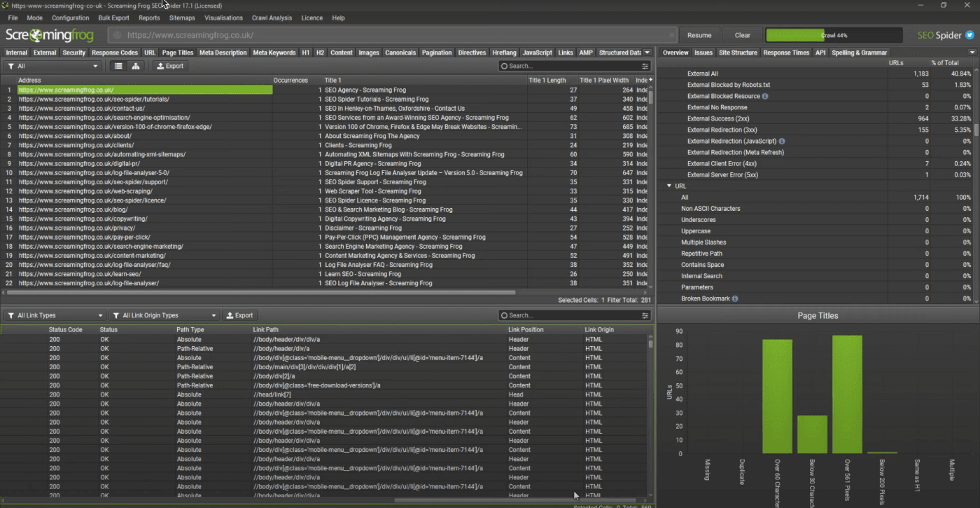Select the Internal Search row in Overview
The image size is (980, 508).
[816, 276]
